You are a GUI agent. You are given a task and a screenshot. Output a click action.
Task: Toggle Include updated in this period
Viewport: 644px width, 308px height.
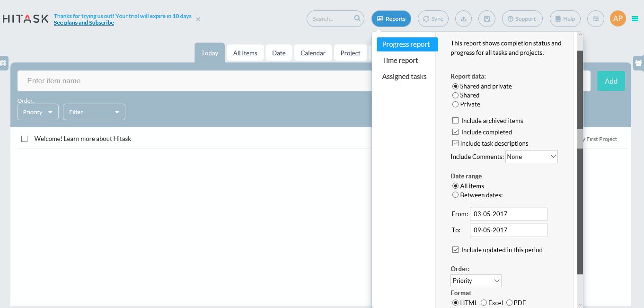456,250
